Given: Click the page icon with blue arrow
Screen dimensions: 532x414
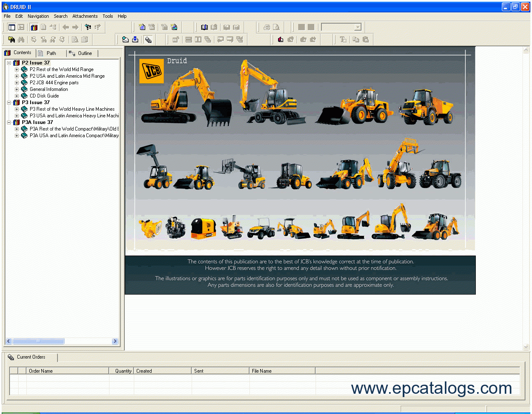Looking at the screenshot, I should [174, 27].
